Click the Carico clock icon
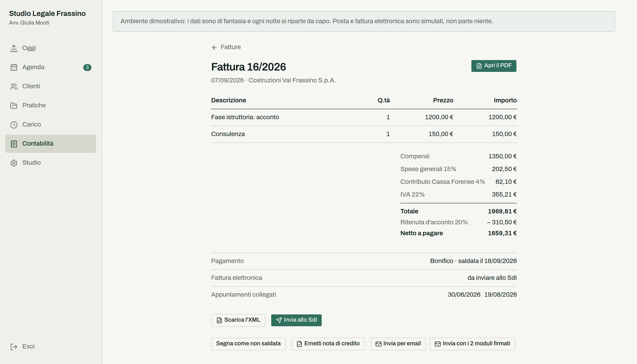This screenshot has height=364, width=637. pyautogui.click(x=14, y=125)
